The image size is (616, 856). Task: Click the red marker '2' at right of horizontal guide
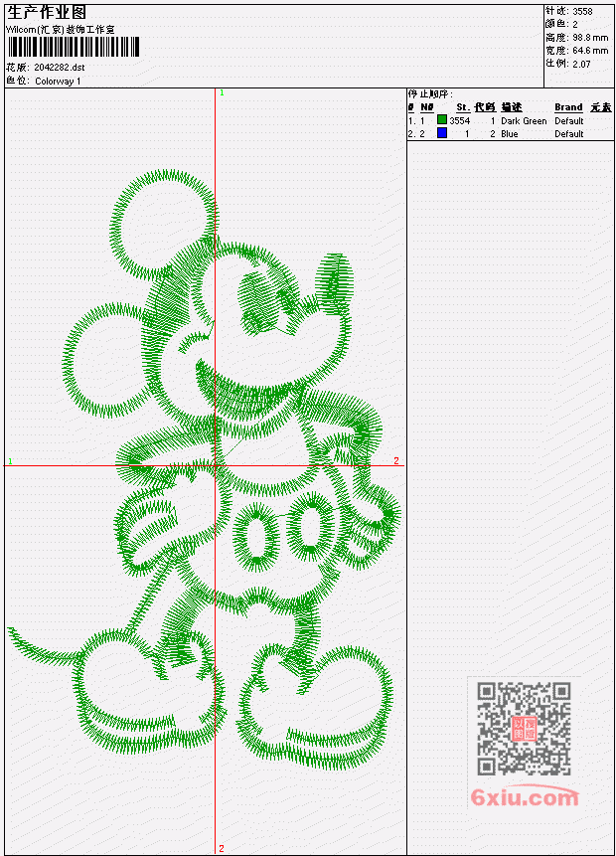click(x=396, y=460)
